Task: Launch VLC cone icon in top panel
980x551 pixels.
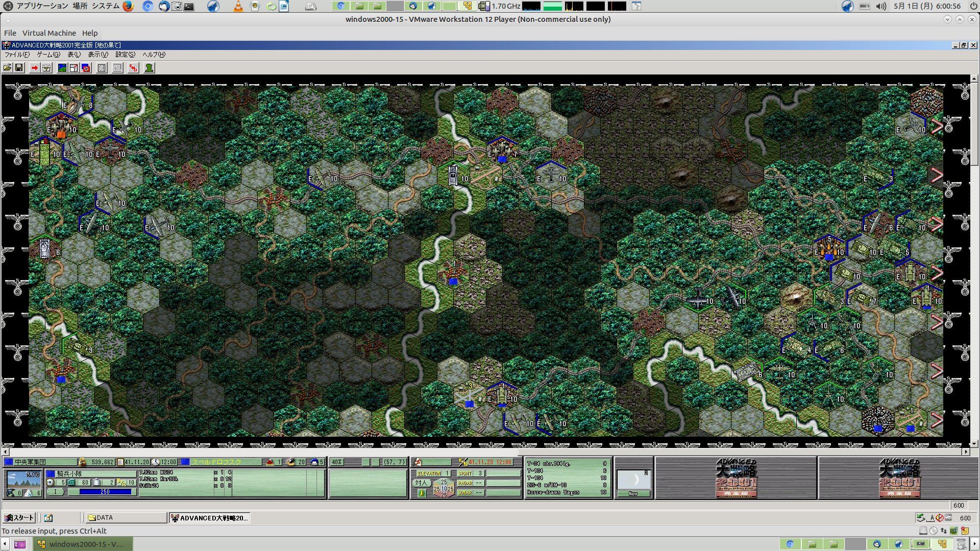Action: (238, 6)
